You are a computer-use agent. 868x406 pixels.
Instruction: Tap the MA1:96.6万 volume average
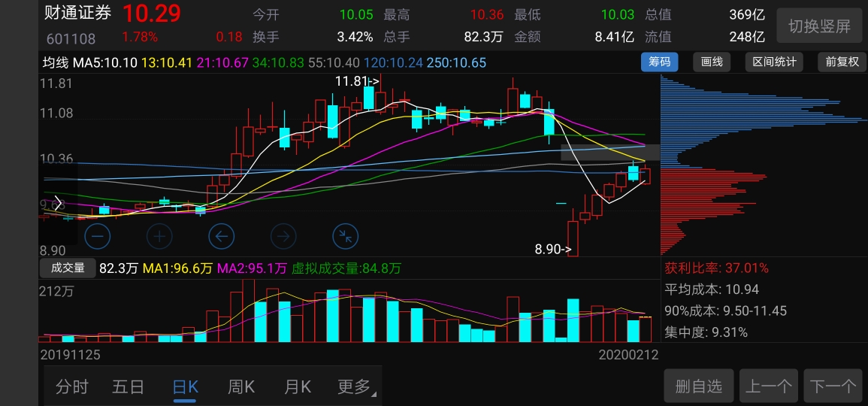point(177,268)
